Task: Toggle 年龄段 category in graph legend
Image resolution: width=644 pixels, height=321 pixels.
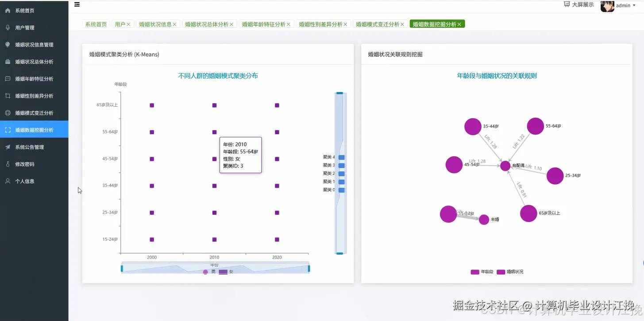Action: 482,272
